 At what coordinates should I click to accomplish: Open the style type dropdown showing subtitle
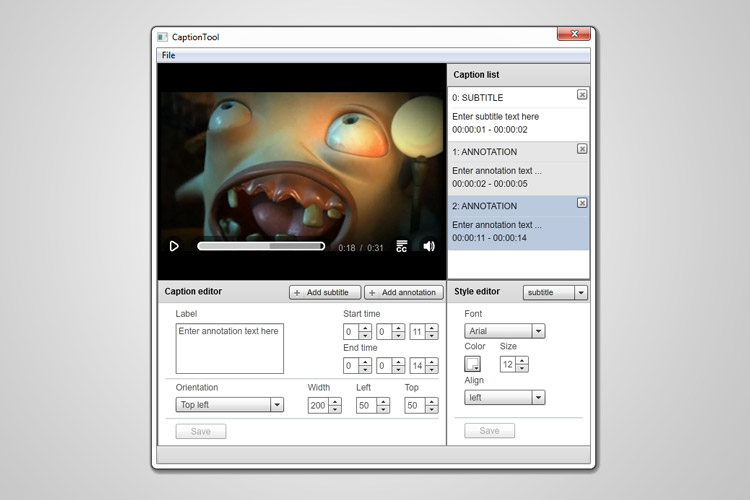[x=555, y=292]
